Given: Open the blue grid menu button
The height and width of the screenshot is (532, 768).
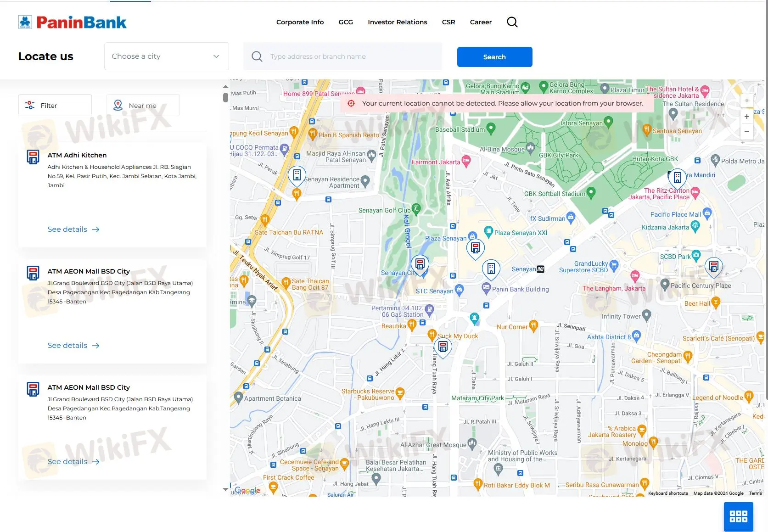Looking at the screenshot, I should click(x=738, y=516).
